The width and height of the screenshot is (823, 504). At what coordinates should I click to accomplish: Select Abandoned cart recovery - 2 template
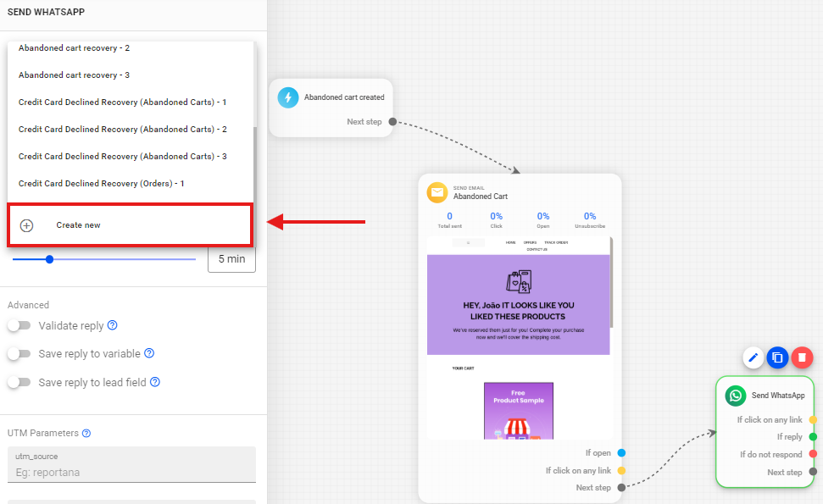click(74, 48)
